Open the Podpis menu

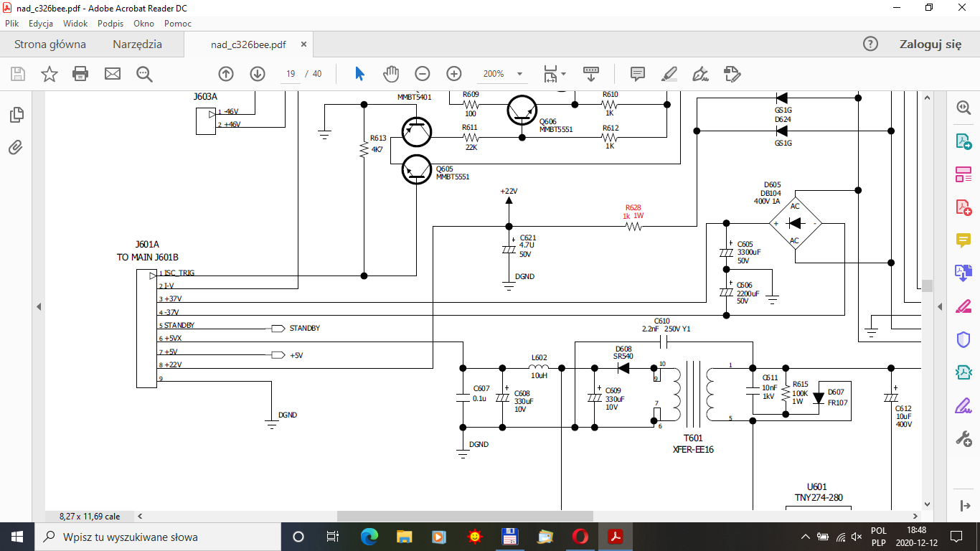(x=110, y=24)
